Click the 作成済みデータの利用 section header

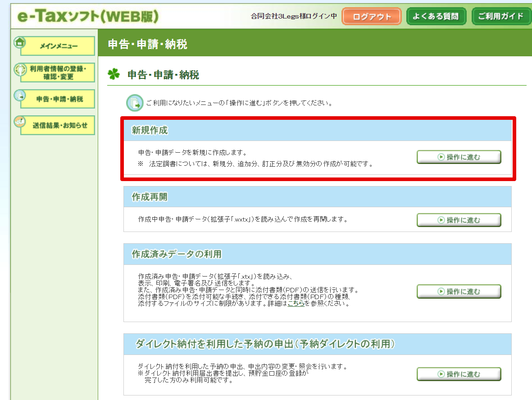click(x=317, y=254)
